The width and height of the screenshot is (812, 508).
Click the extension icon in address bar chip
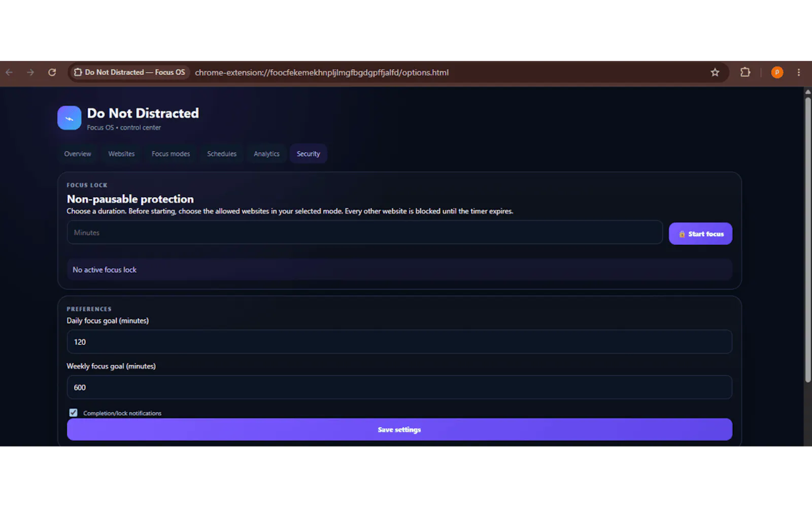(x=78, y=73)
